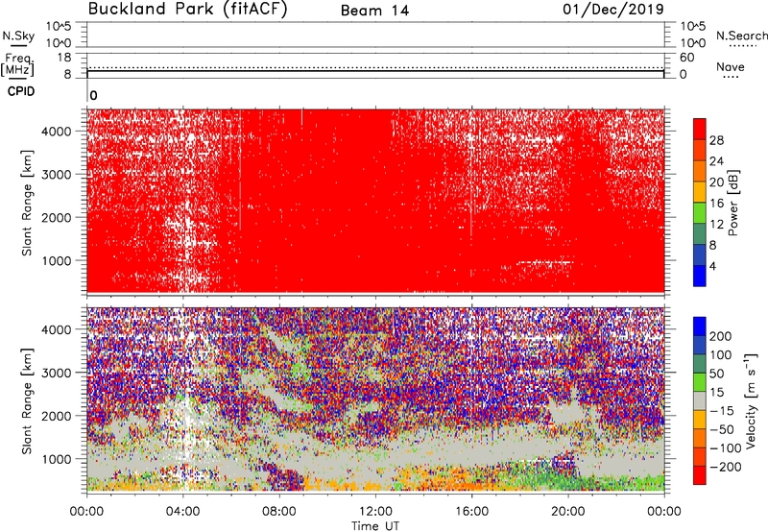Click the "12:00" time axis label
This screenshot has height=532, width=768.
point(375,512)
